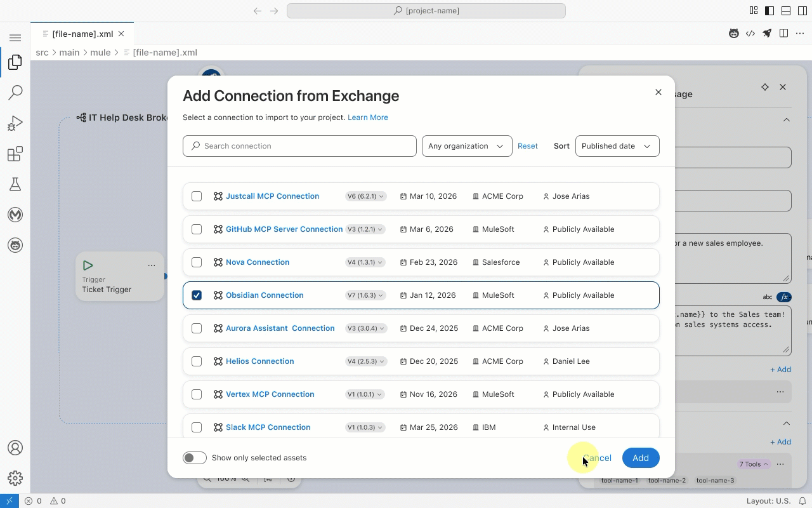Open the MuleSoft panel in activity bar
812x508 pixels.
15,215
